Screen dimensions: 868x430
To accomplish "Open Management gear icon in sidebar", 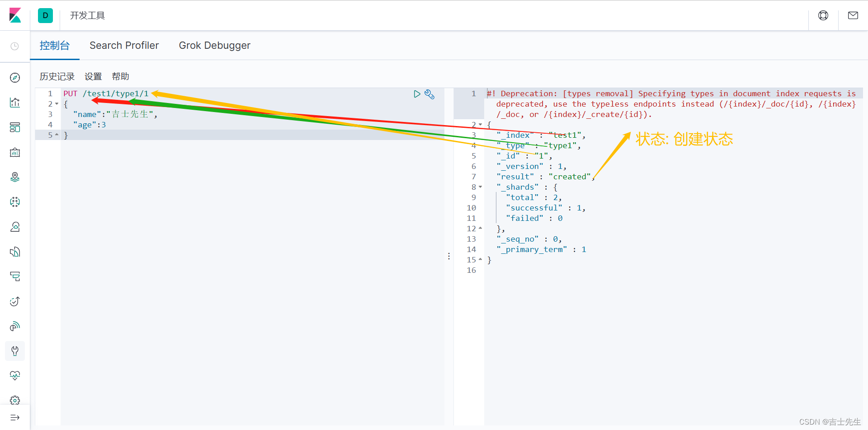I will (15, 400).
